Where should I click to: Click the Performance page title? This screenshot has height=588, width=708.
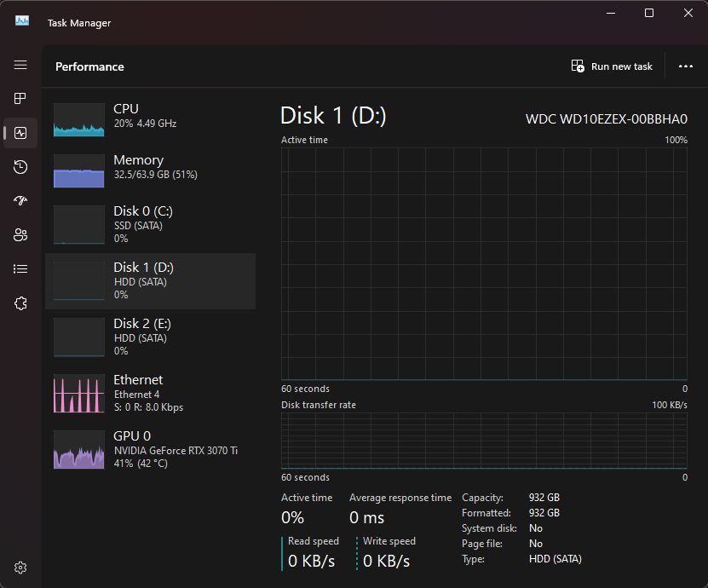point(89,66)
